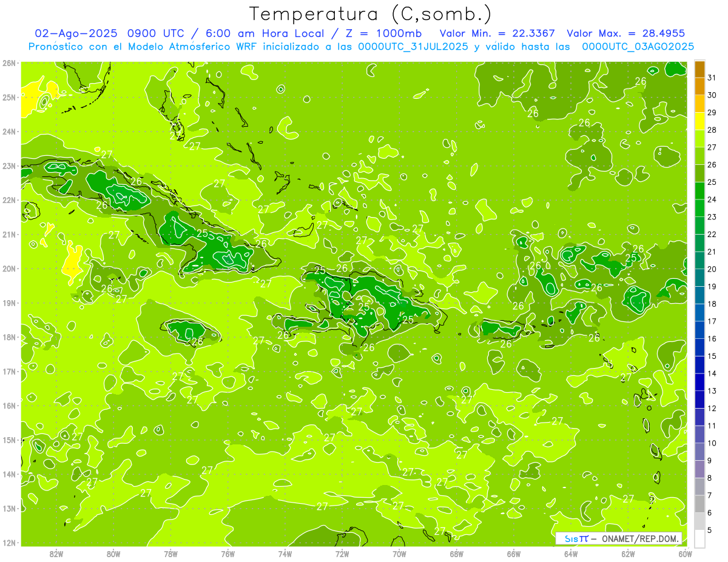Click the '20N' latitude axis label
The width and height of the screenshot is (728, 562).
click(8, 269)
